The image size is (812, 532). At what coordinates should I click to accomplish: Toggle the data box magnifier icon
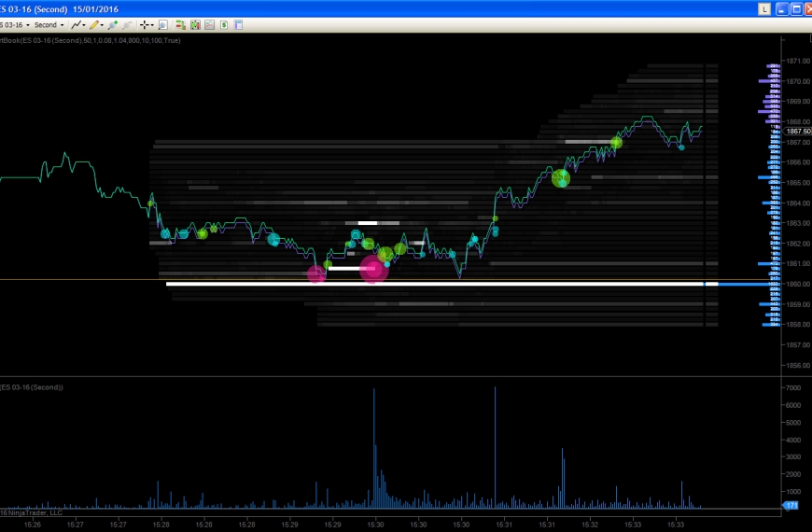pos(163,25)
